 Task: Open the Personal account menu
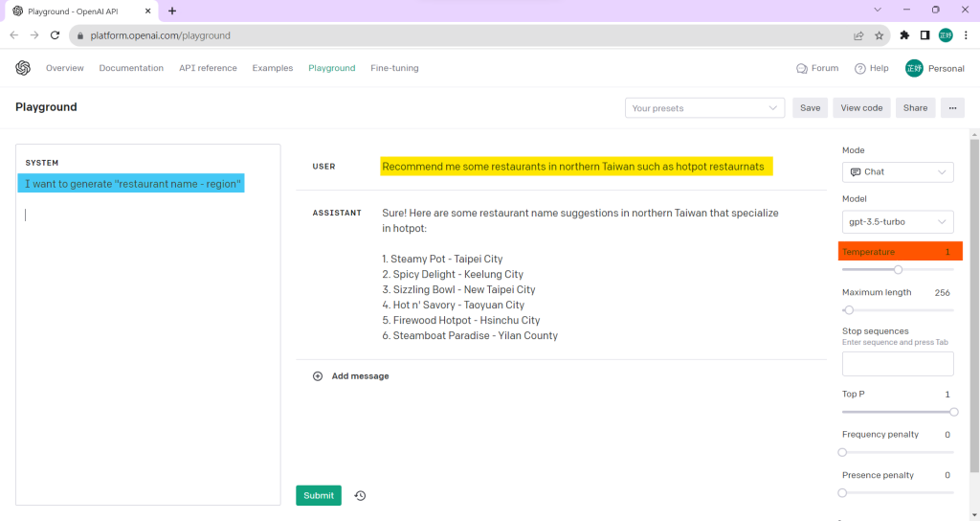click(934, 68)
